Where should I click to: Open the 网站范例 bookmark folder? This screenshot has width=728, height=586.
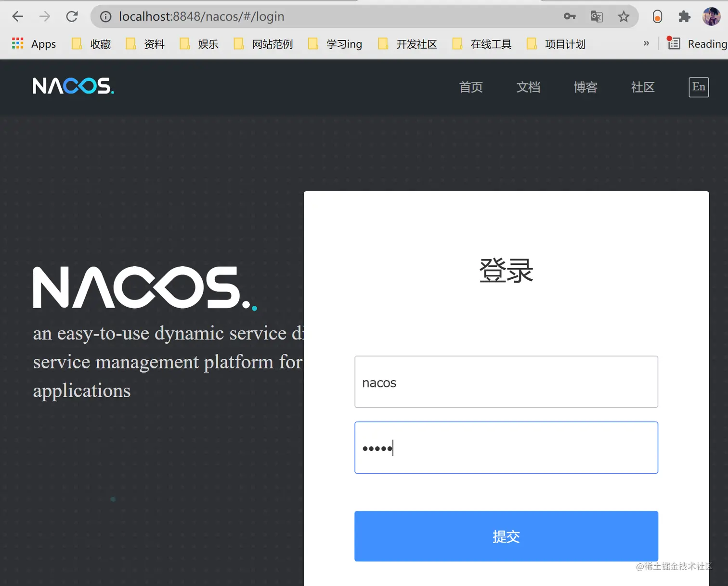point(263,44)
